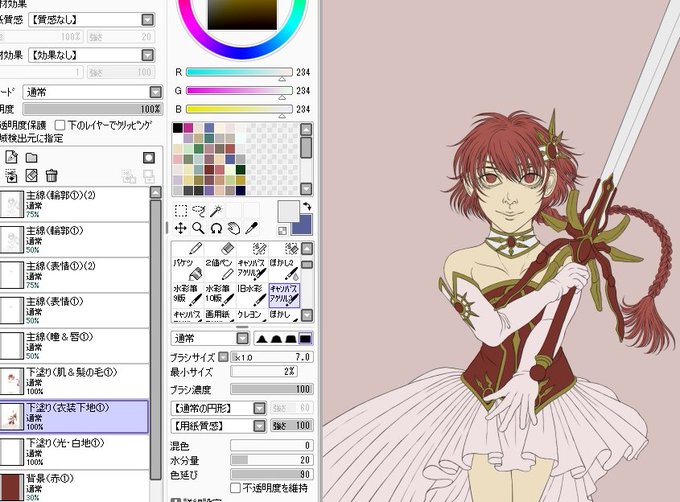680x502 pixels.
Task: Select the バケツ bucket fill tool
Action: [x=189, y=269]
